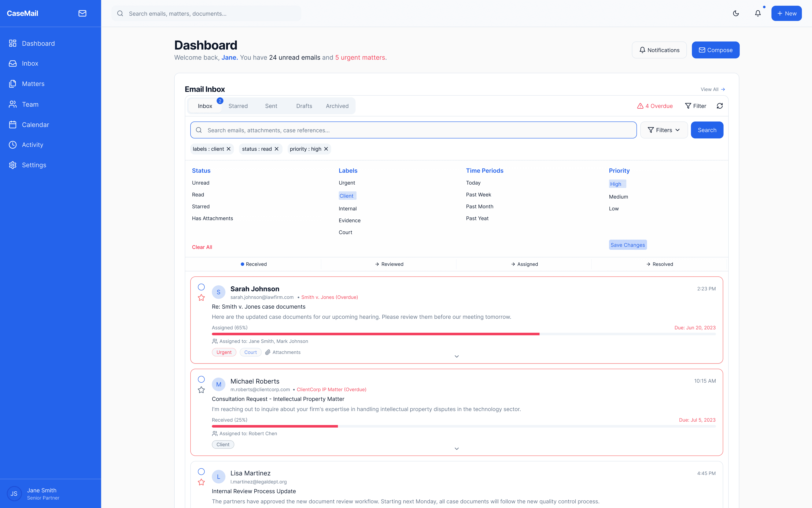Click the JS user avatar in sidebar
This screenshot has height=508, width=812.
coord(14,494)
